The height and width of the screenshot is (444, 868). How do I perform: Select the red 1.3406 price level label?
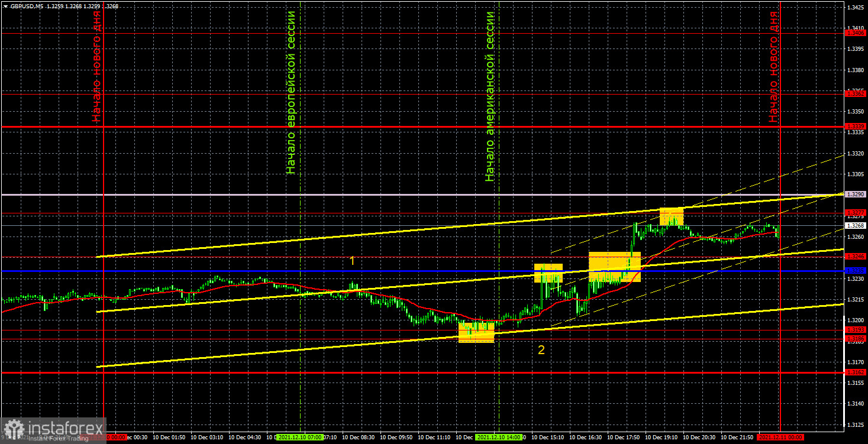tap(856, 33)
